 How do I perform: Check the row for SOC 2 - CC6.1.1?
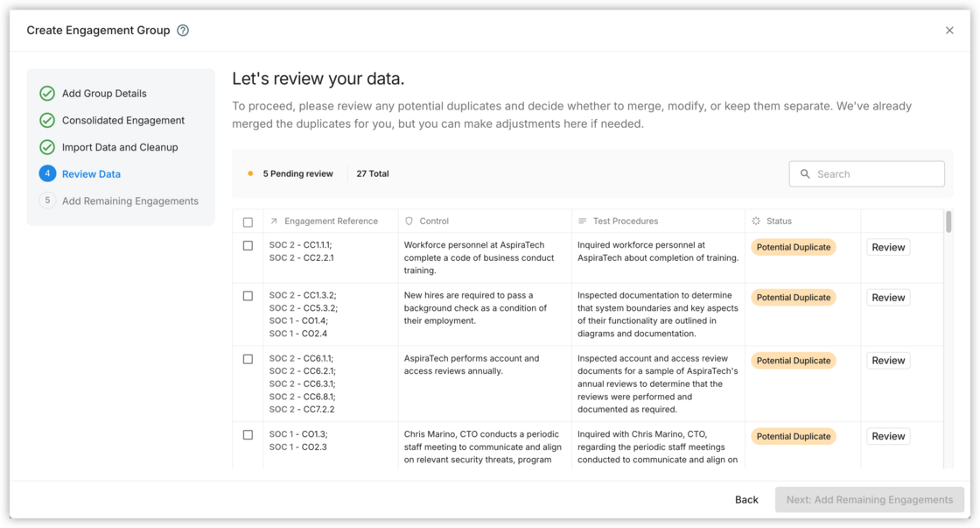click(248, 359)
